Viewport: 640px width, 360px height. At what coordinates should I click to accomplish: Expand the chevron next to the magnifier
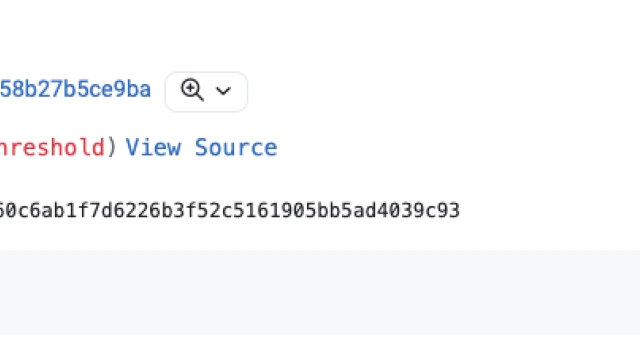[x=223, y=91]
